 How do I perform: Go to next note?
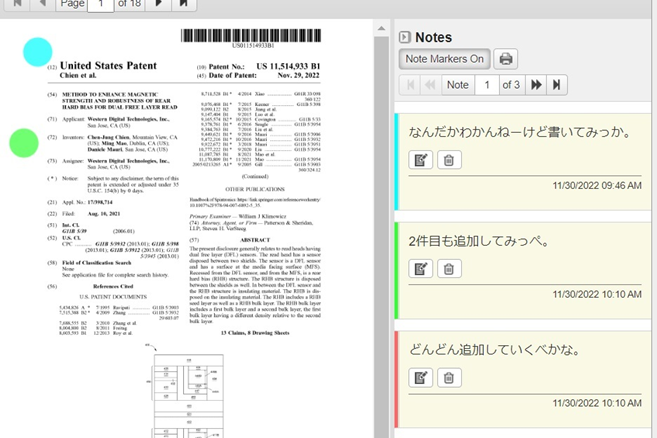(x=536, y=85)
